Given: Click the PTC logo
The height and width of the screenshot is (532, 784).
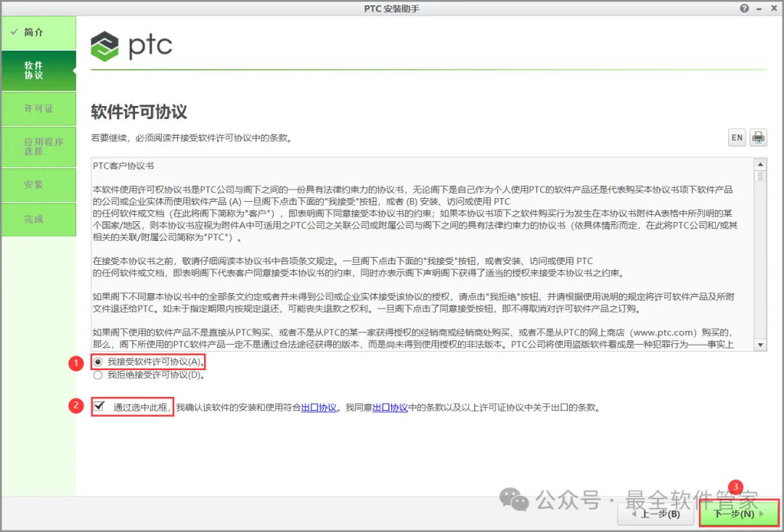Looking at the screenshot, I should coord(131,46).
